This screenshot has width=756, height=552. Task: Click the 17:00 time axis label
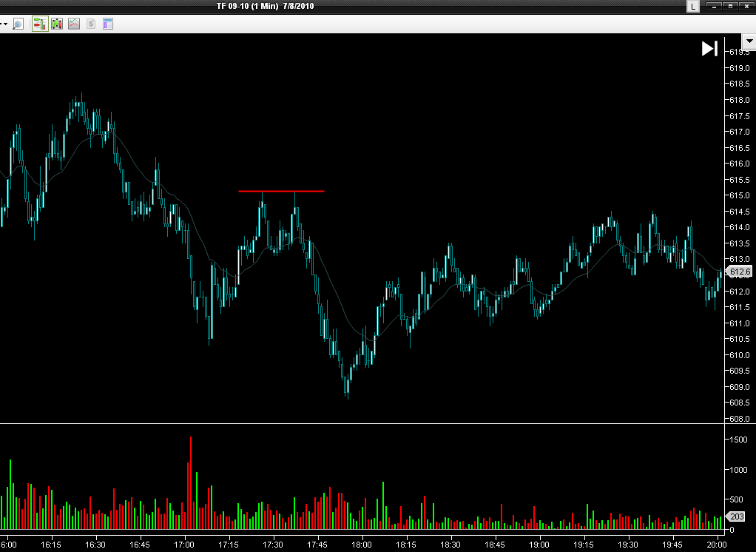tap(183, 545)
